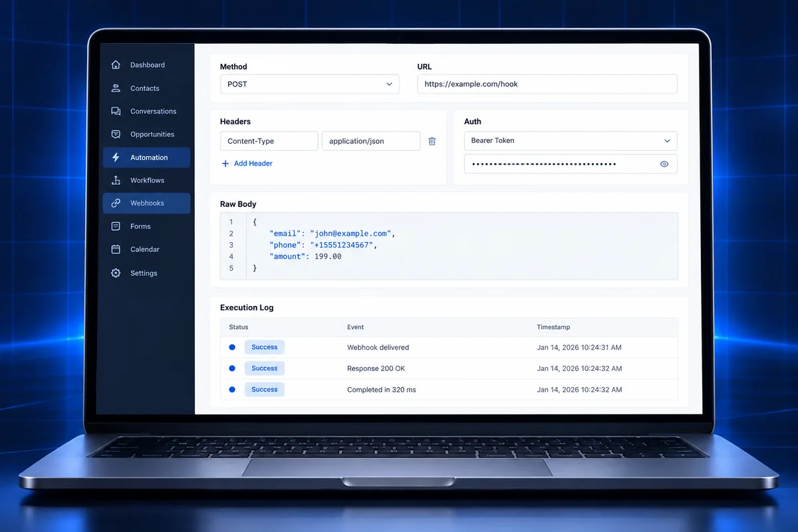Click the Success badge for Webhook delivered
Image resolution: width=798 pixels, height=532 pixels.
click(265, 347)
